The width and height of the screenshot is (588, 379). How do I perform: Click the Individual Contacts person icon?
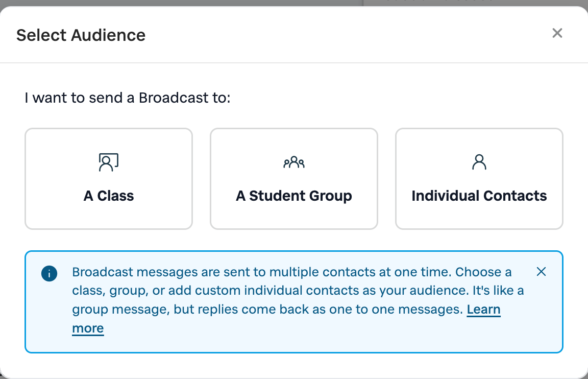[479, 162]
